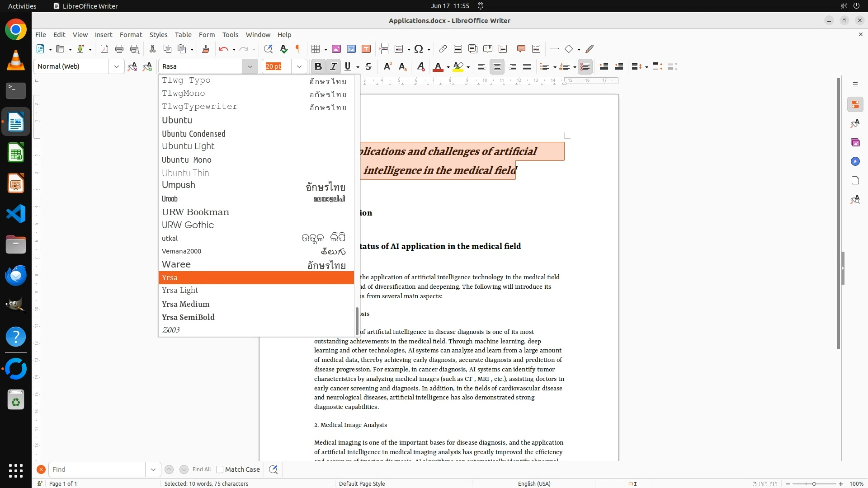The height and width of the screenshot is (488, 868).
Task: Open the Format menu
Action: [131, 34]
